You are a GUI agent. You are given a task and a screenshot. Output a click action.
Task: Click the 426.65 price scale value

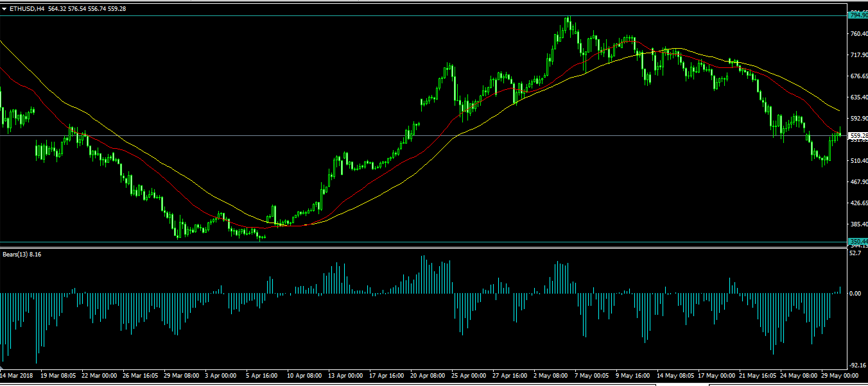point(858,203)
